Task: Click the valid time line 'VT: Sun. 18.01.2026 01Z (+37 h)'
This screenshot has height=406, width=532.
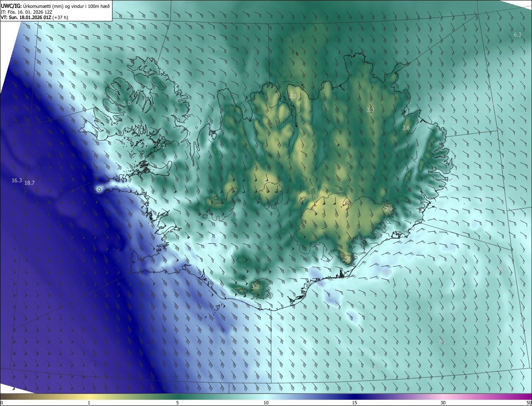Action: (34, 17)
